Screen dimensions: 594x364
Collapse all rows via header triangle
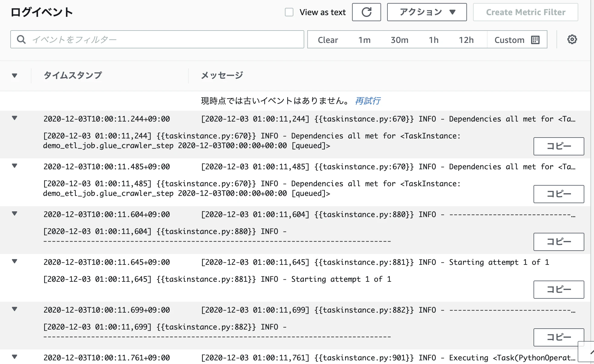tap(15, 76)
